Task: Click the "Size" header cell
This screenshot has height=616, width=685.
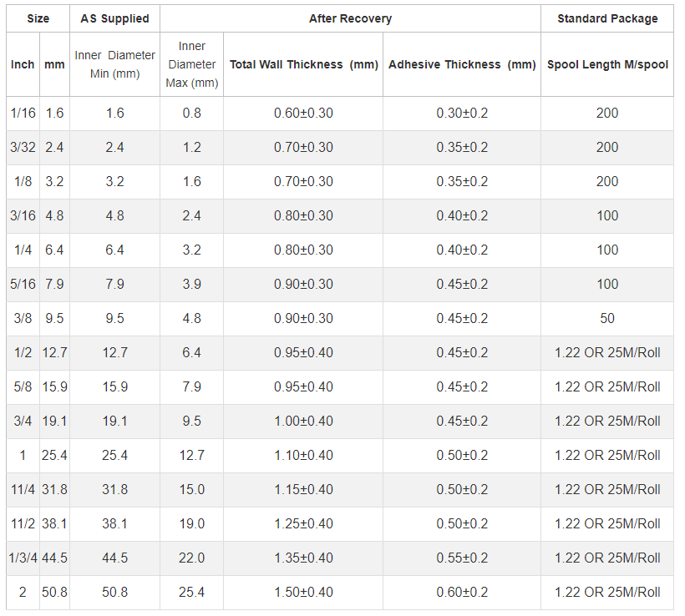Action: tap(38, 18)
